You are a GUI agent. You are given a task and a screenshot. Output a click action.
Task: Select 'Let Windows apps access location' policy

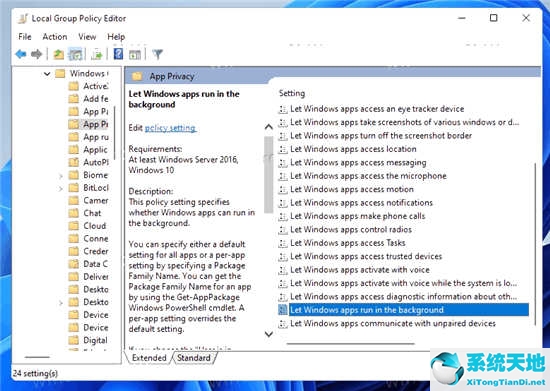(x=353, y=149)
